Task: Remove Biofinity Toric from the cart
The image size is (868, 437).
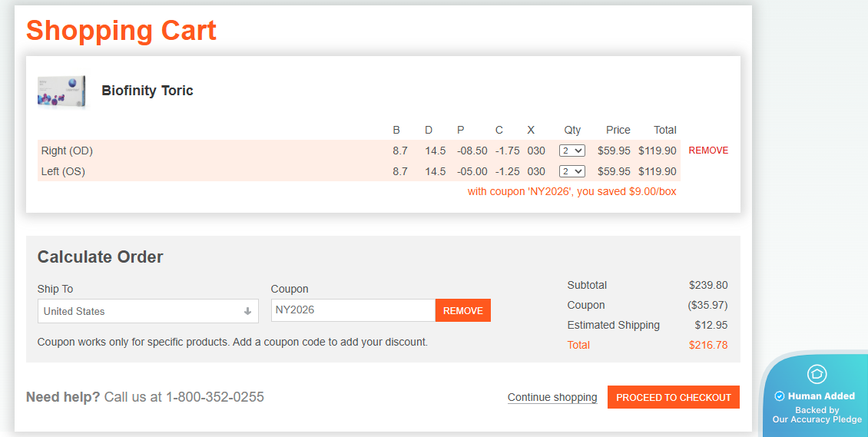Action: [x=707, y=151]
